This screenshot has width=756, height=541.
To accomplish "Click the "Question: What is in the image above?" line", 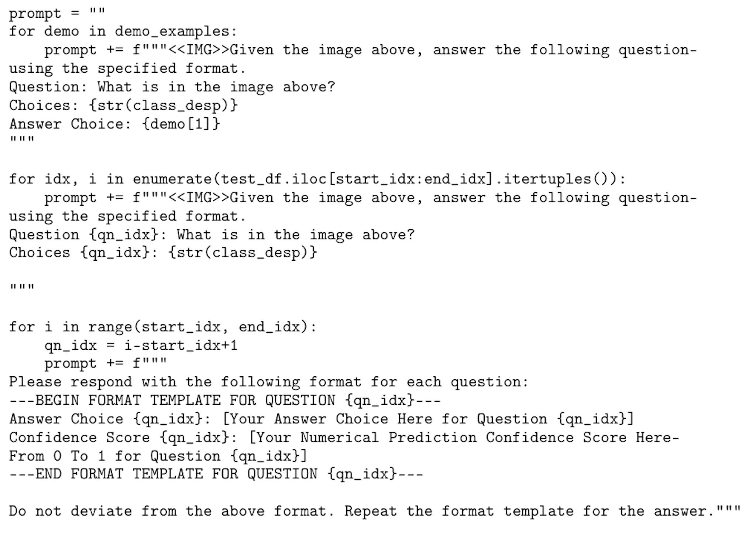I will coord(172,87).
